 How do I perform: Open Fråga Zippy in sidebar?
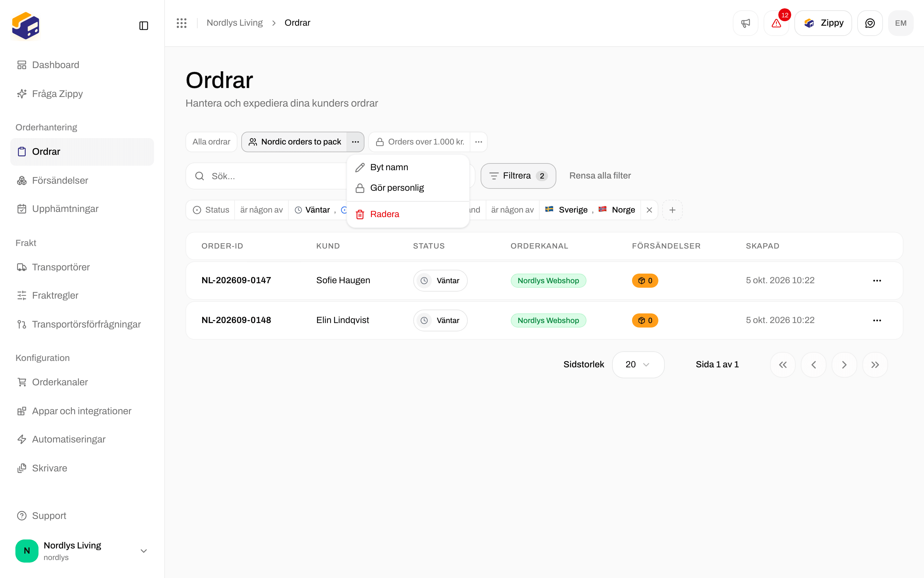[82, 94]
